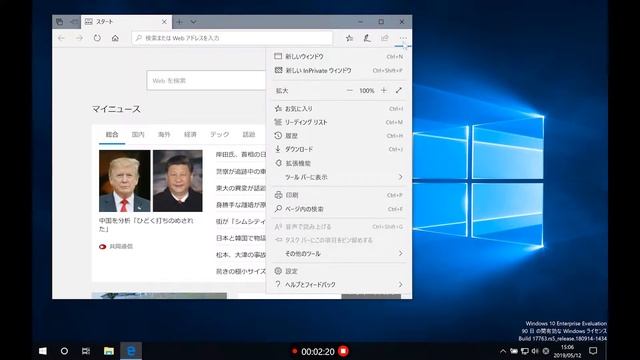Viewport: 640px width, 360px height.
Task: Increase zoom with the plus button
Action: tap(384, 90)
